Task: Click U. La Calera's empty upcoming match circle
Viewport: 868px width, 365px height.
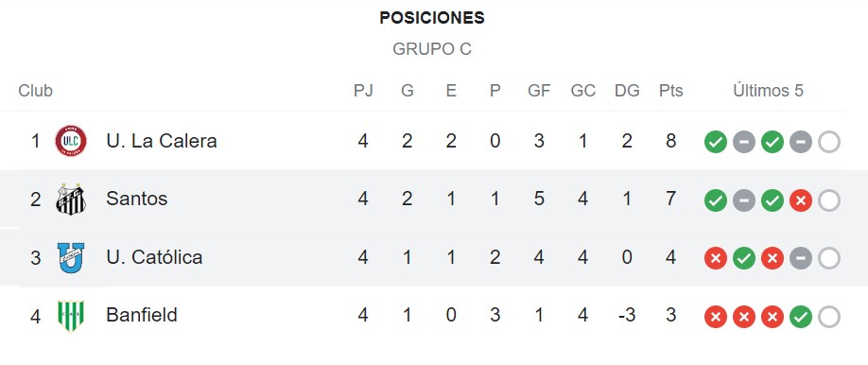Action: [x=829, y=142]
